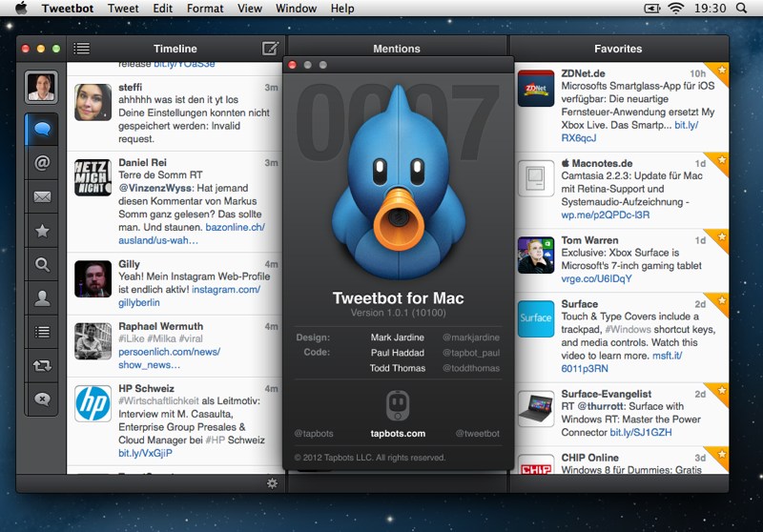Click the HP Schweiz logo avatar
The image size is (763, 532).
93,403
